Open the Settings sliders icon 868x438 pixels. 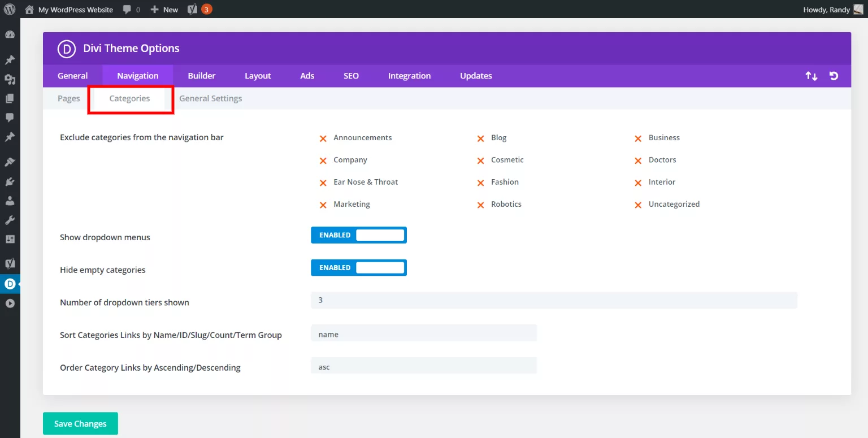pos(10,239)
